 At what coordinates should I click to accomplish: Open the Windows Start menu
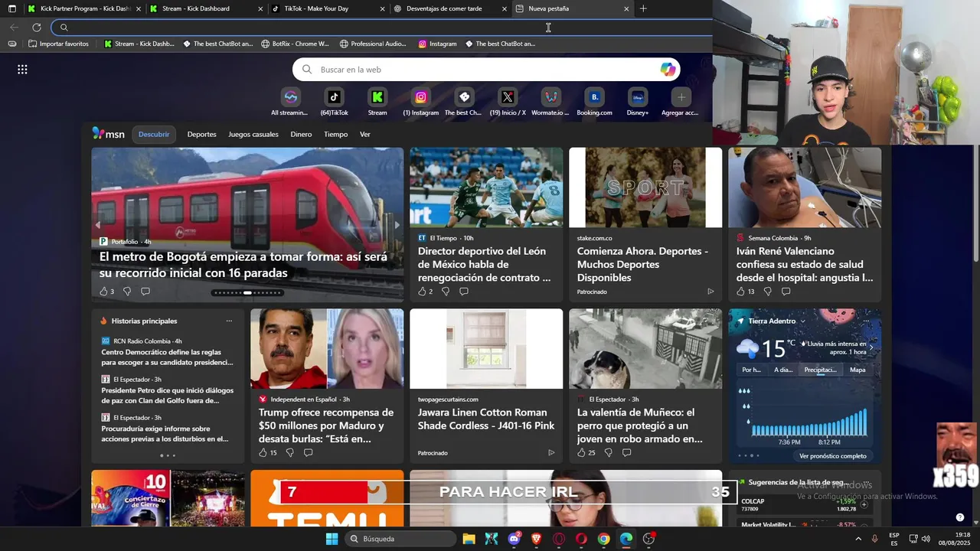click(332, 539)
